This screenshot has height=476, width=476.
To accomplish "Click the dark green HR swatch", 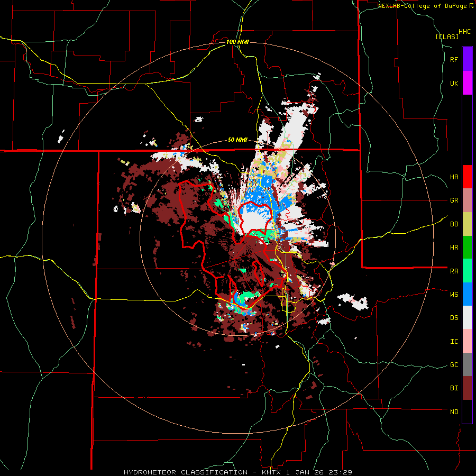I will coord(467,248).
